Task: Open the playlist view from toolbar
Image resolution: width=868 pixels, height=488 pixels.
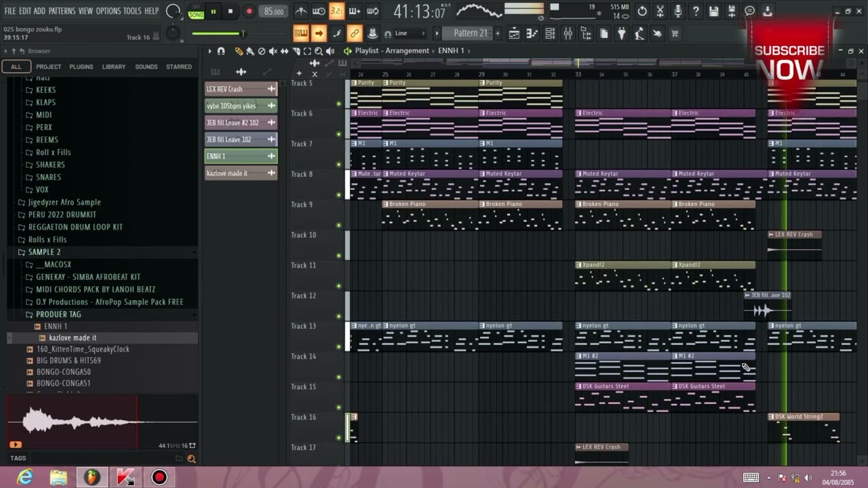Action: (x=514, y=33)
